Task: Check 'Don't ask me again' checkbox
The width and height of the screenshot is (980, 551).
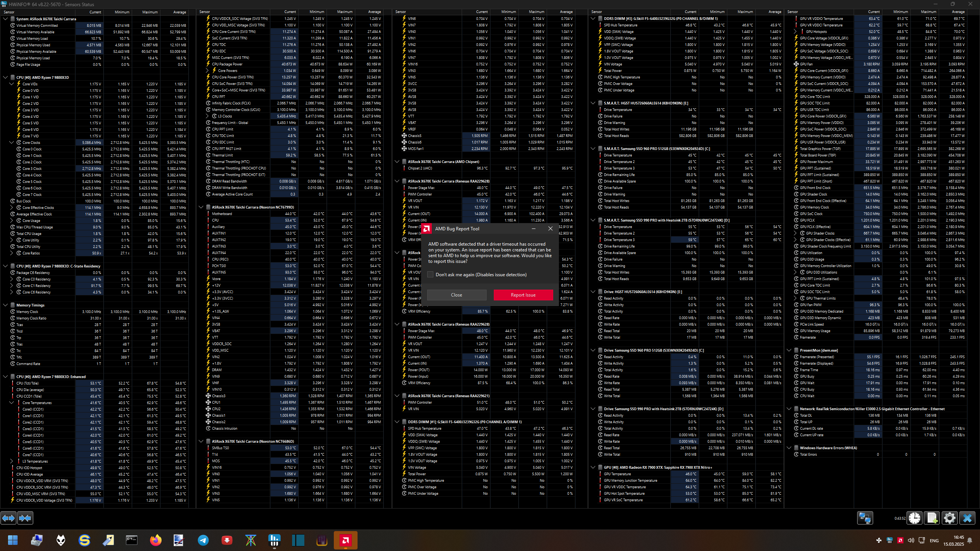Action: click(430, 275)
